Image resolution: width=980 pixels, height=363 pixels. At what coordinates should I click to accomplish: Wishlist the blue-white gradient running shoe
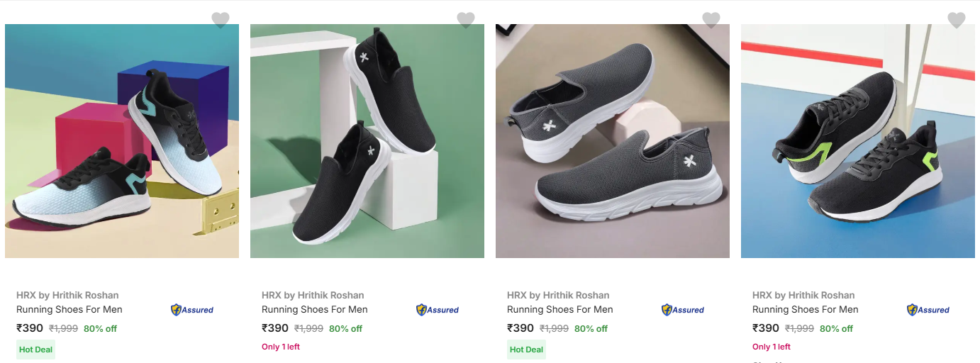[221, 20]
